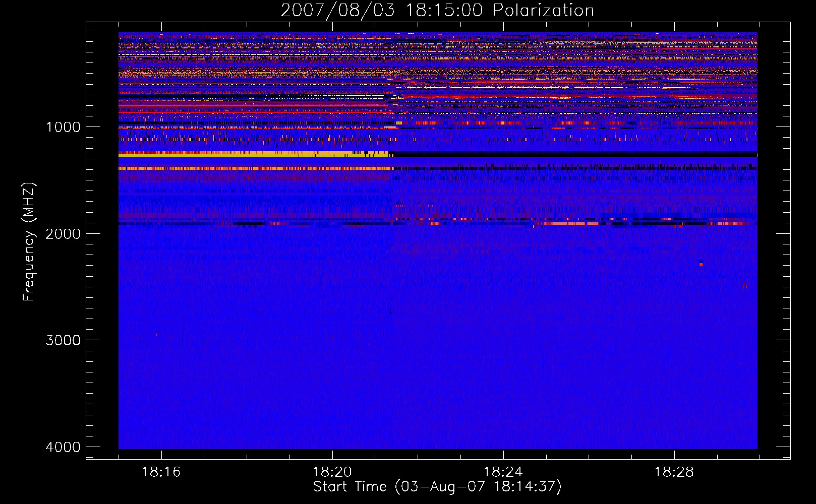Click the yellow band near 1250 MHz

tap(256, 155)
